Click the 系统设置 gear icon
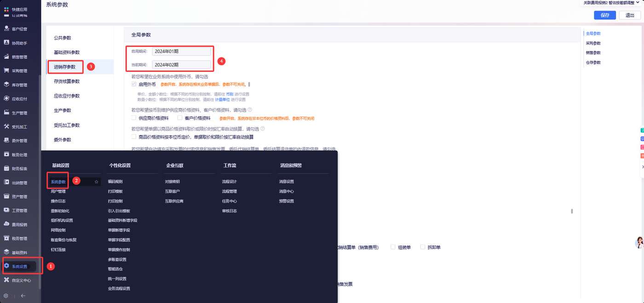The image size is (644, 303). pos(6,266)
